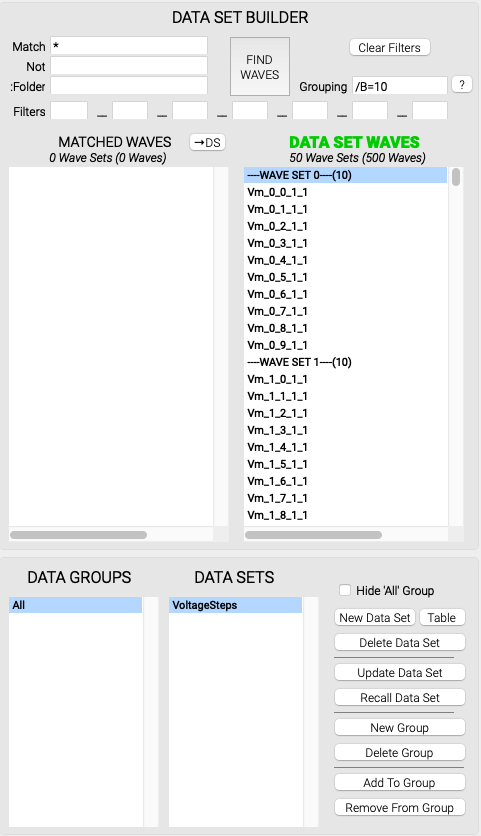481x836 pixels.
Task: Click the Data Set Waves vertical scrollbar
Action: 456,347
